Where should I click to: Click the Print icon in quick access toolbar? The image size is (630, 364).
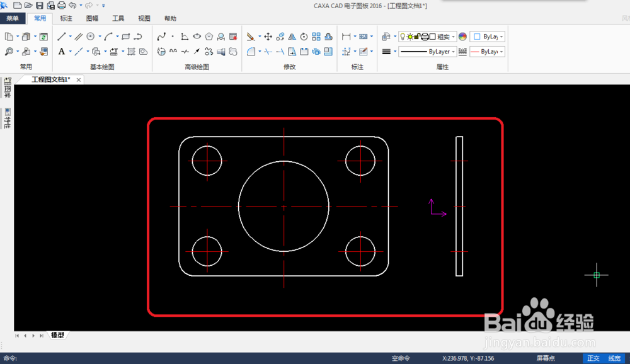(62, 5)
